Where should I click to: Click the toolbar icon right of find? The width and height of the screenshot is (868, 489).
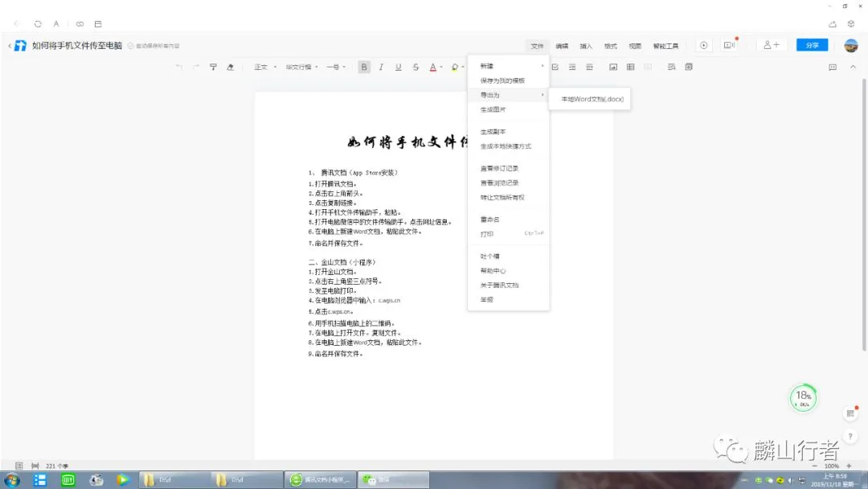[x=689, y=67]
